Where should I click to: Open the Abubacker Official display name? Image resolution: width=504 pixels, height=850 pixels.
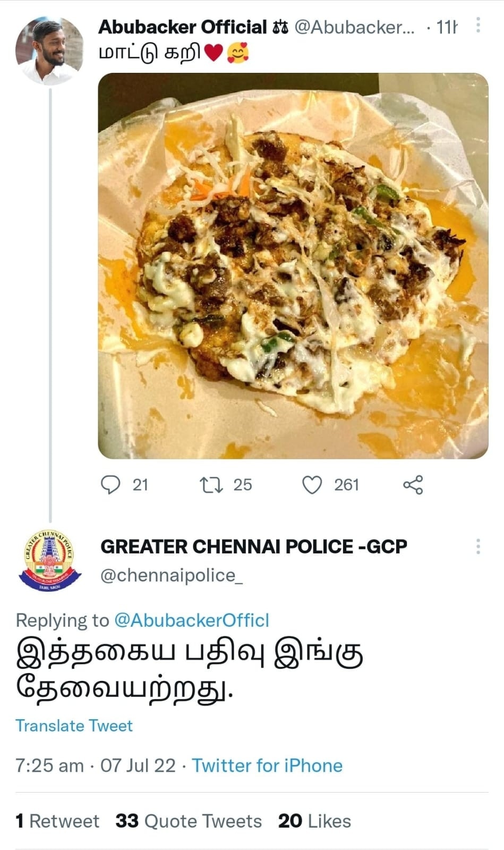[x=182, y=27]
